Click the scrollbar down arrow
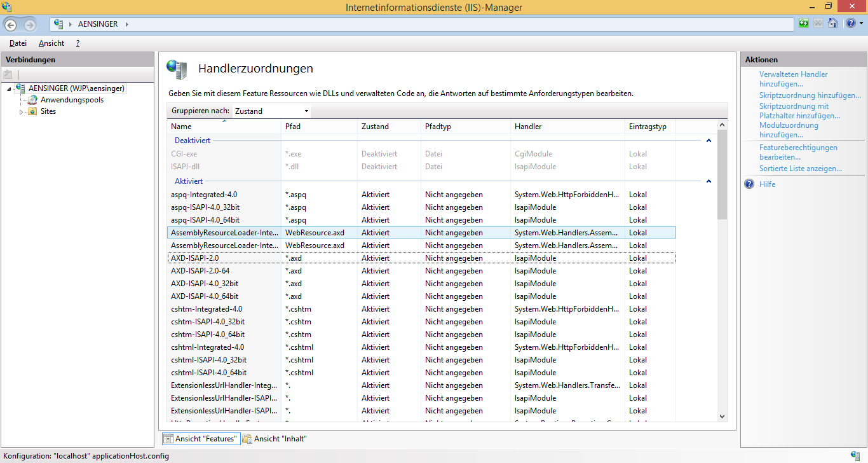Screen dimensions: 868x463 point(722,416)
